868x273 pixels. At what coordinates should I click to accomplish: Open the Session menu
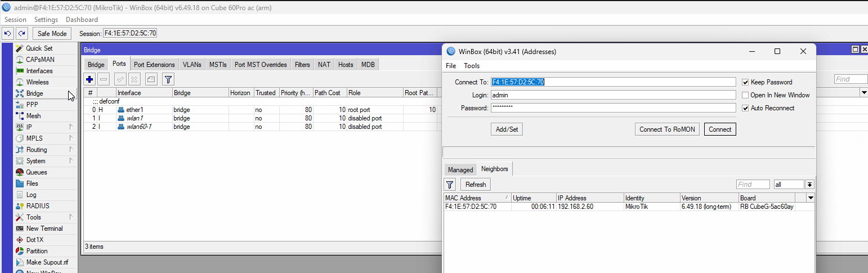16,20
